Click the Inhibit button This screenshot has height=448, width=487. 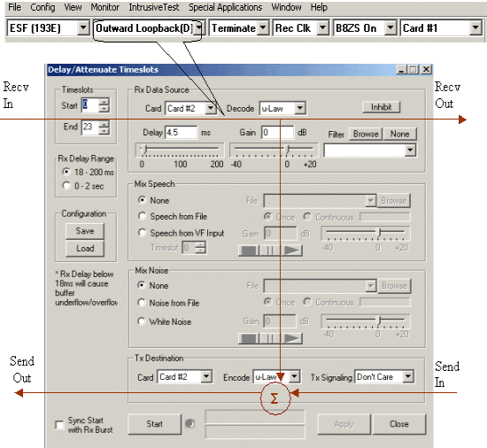[x=382, y=107]
